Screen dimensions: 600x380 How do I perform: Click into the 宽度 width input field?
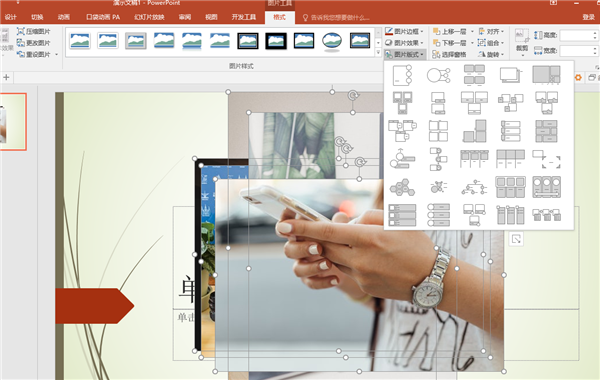(576, 50)
